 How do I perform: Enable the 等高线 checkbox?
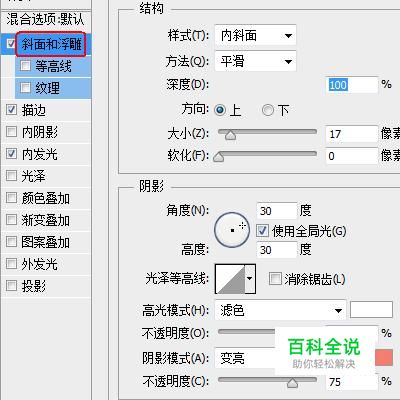coord(25,65)
